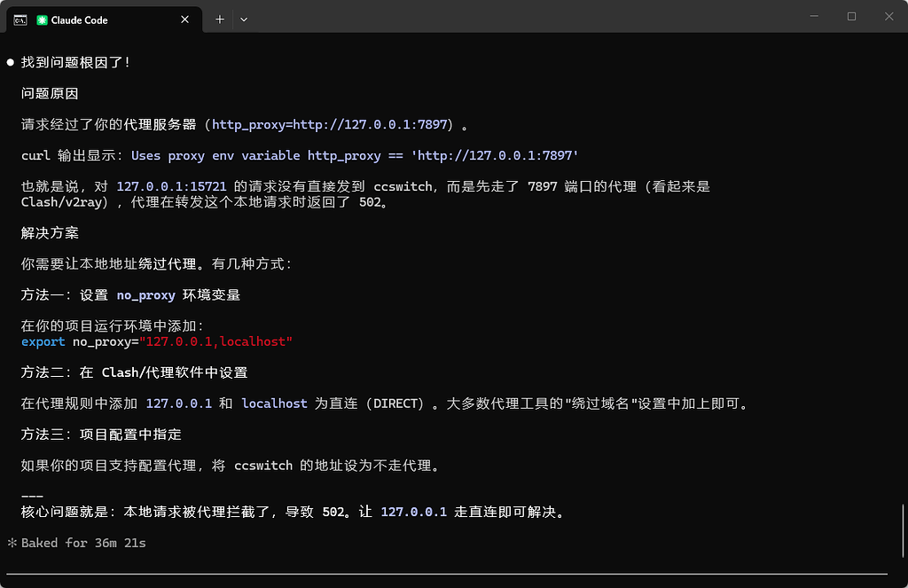Expand the new tab profile dropdown
Image resolution: width=908 pixels, height=588 pixels.
[244, 20]
